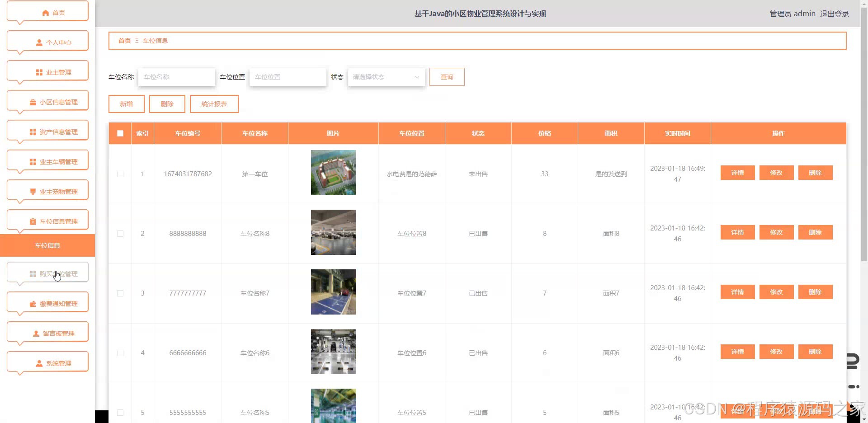
Task: Click cell 8888888888
Action: pos(188,234)
